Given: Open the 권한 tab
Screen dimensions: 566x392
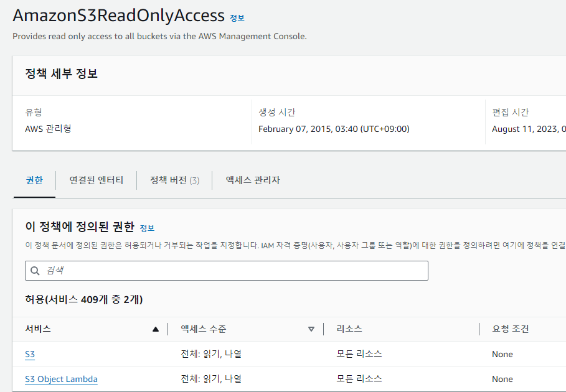Looking at the screenshot, I should point(34,180).
